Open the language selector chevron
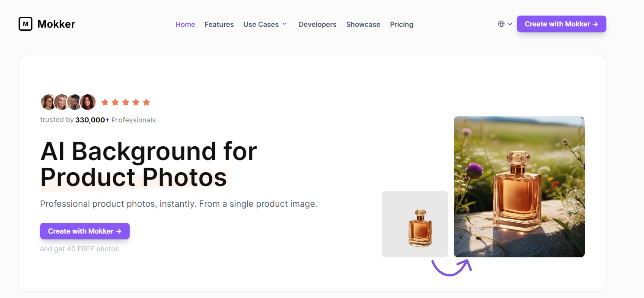The image size is (644, 298). point(510,24)
